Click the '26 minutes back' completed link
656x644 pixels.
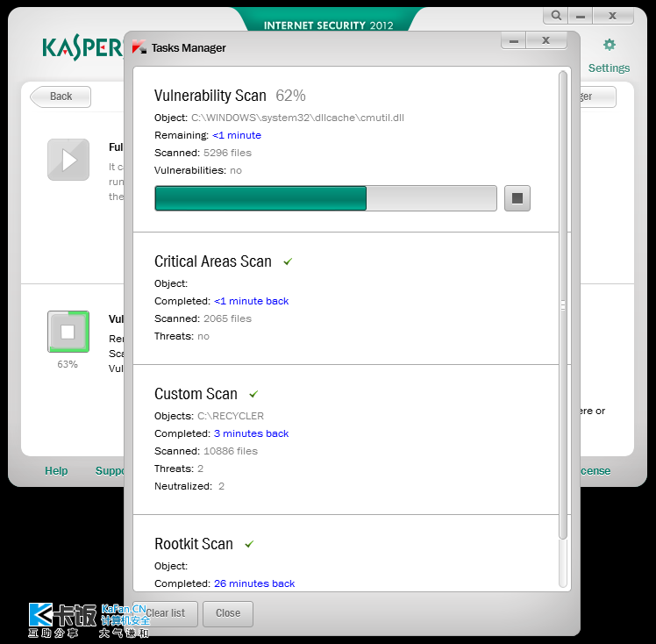[254, 583]
